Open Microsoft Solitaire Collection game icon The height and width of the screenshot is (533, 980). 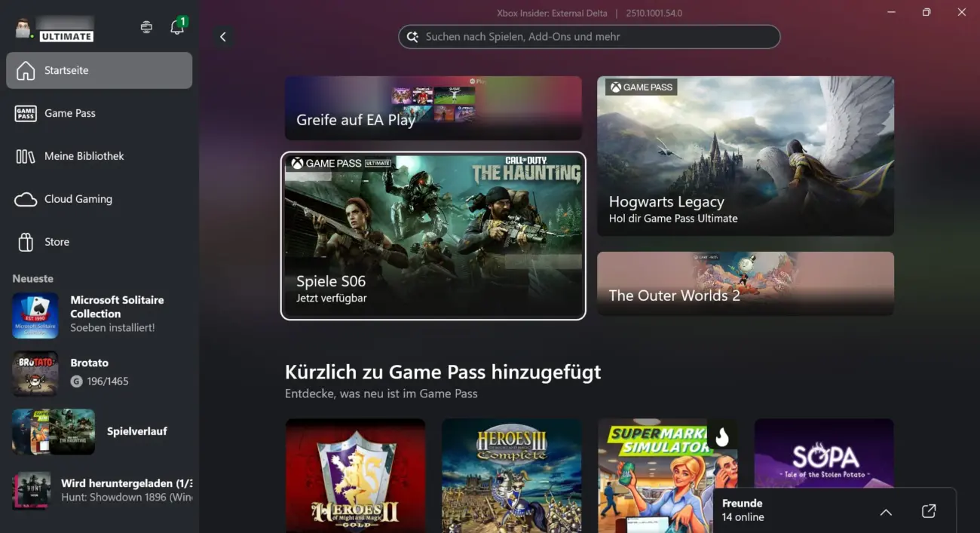pyautogui.click(x=35, y=316)
